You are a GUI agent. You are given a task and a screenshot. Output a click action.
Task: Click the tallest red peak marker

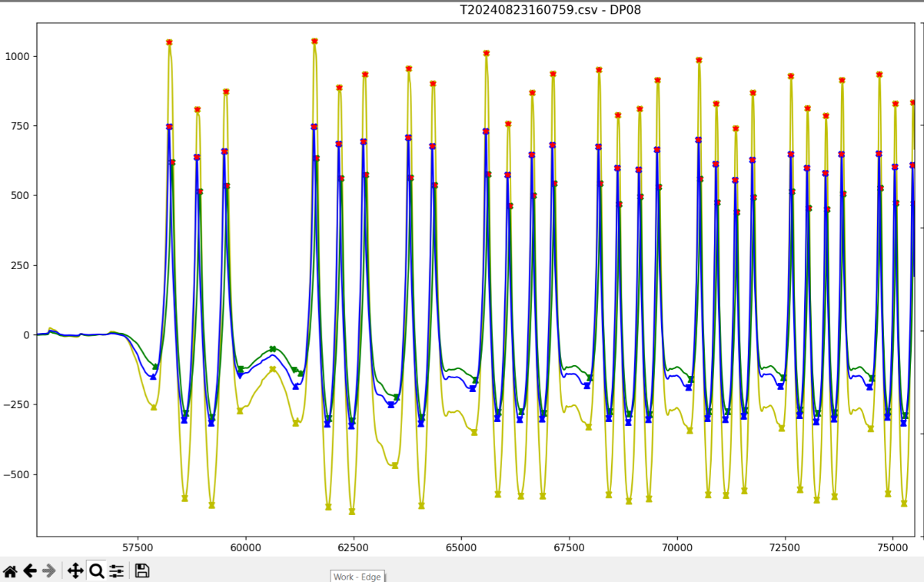pos(314,41)
